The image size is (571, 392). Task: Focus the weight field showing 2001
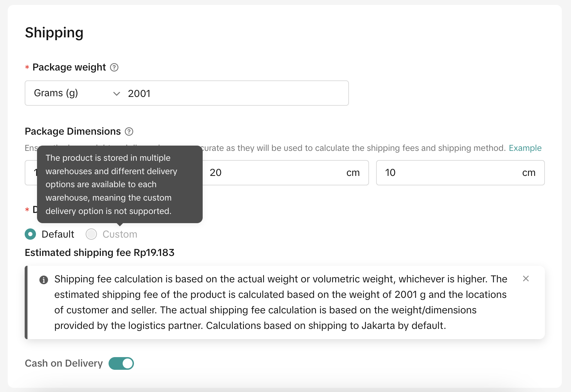click(233, 93)
